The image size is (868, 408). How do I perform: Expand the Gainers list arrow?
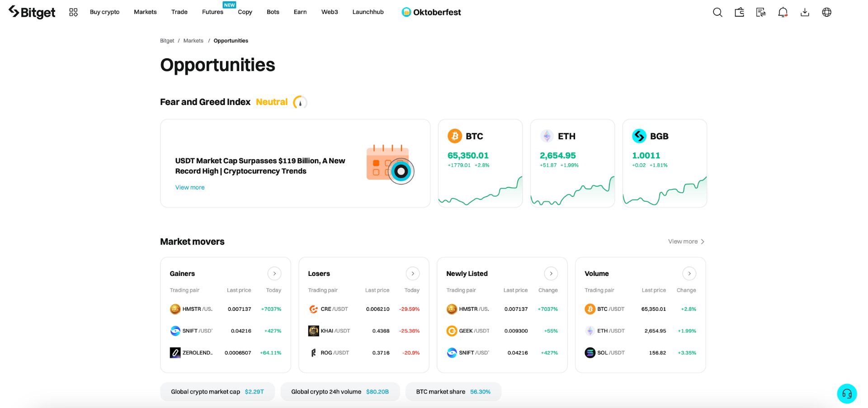click(x=274, y=274)
